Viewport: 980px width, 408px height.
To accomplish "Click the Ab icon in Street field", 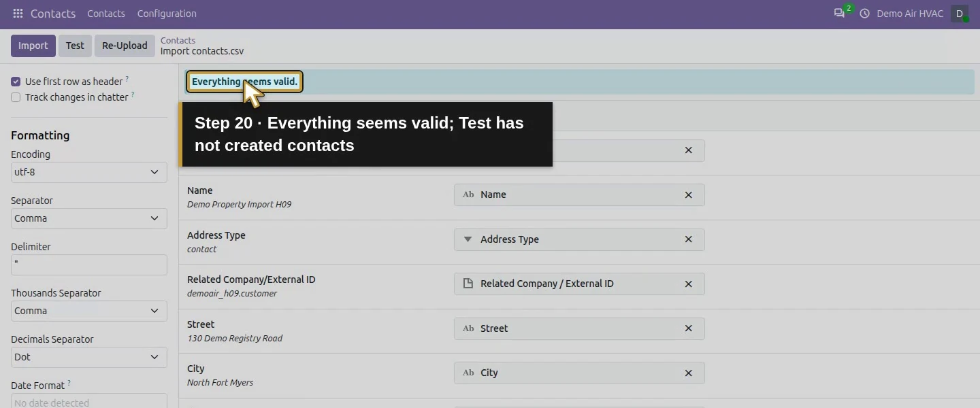I will tap(468, 328).
